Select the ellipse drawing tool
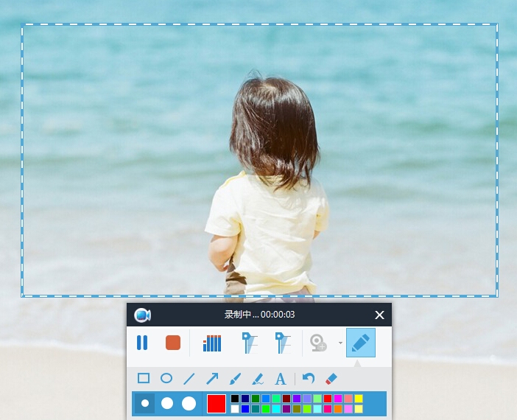 tap(166, 379)
